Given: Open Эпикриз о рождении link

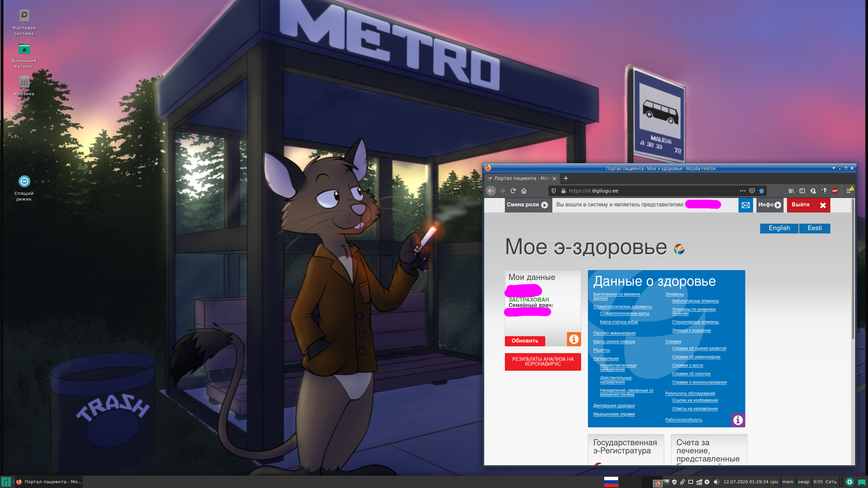Looking at the screenshot, I should pyautogui.click(x=691, y=330).
